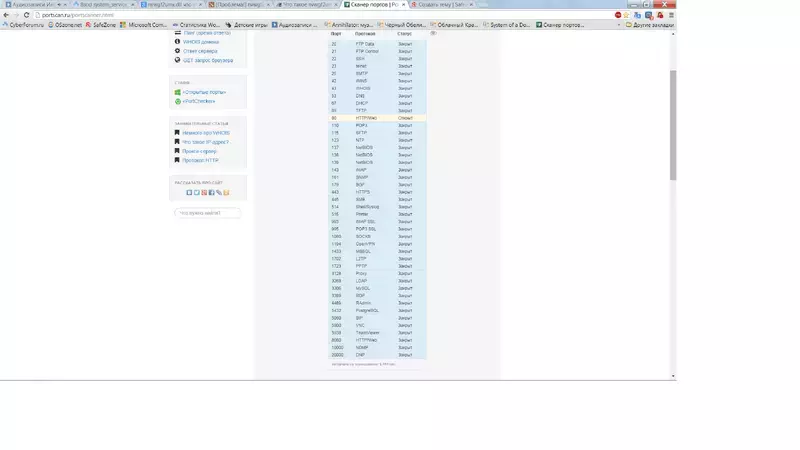Bookmark page with the star icon
Viewport: 800px width, 450px height.
click(x=627, y=15)
